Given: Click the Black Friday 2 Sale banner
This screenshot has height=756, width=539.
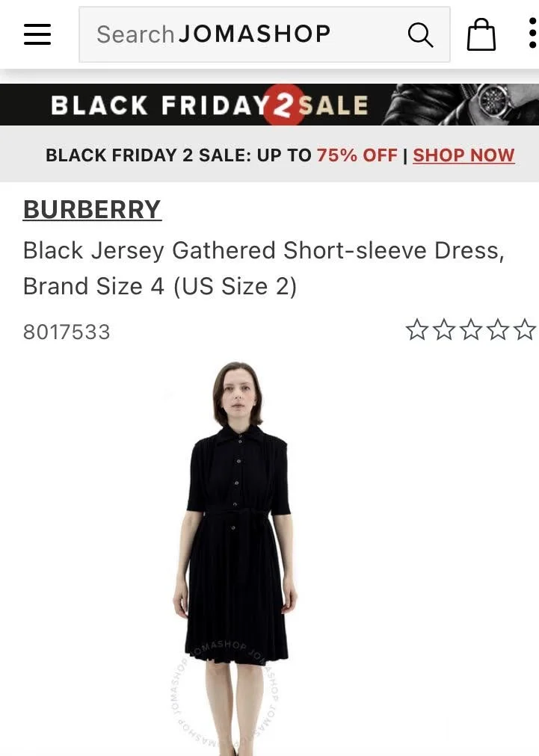Looking at the screenshot, I should tap(269, 105).
